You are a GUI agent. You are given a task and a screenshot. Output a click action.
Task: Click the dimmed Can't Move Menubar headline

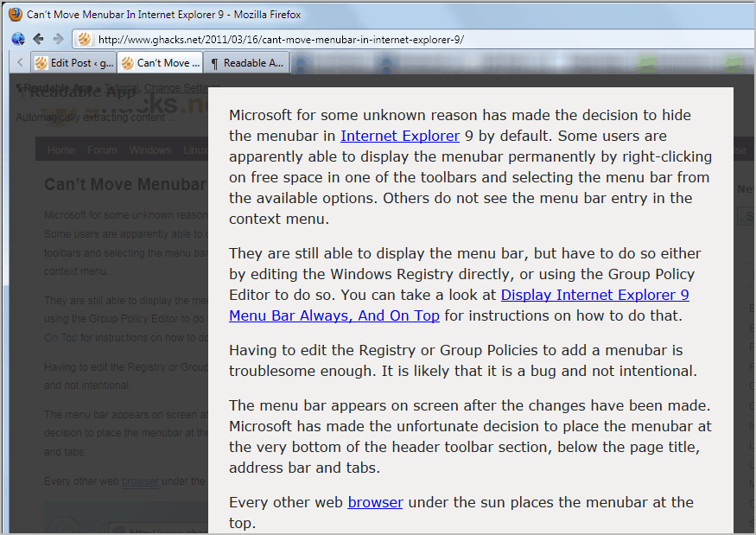126,184
